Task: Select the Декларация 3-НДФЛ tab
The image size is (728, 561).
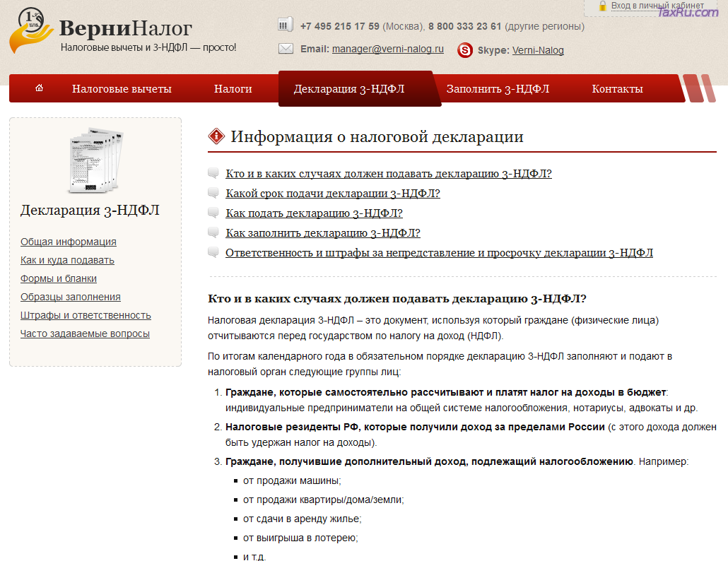Action: [349, 89]
